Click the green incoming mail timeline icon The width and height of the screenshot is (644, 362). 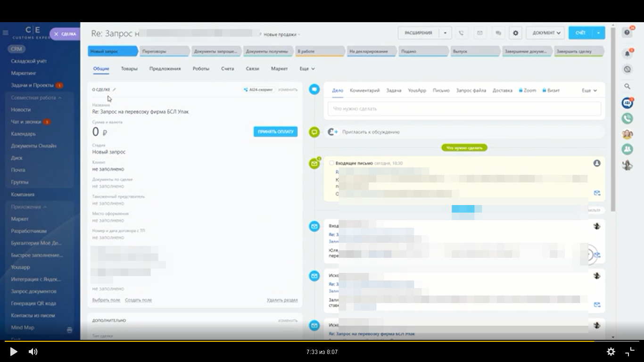point(314,164)
